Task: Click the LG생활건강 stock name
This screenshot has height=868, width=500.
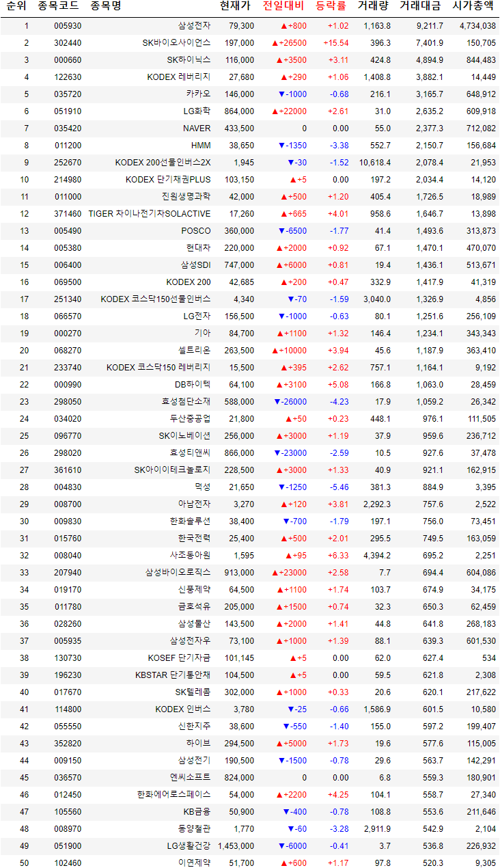Action: point(189,846)
